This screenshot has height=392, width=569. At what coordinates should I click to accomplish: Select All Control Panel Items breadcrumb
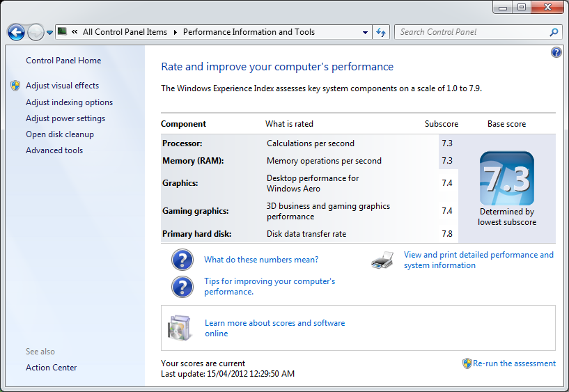tap(125, 32)
